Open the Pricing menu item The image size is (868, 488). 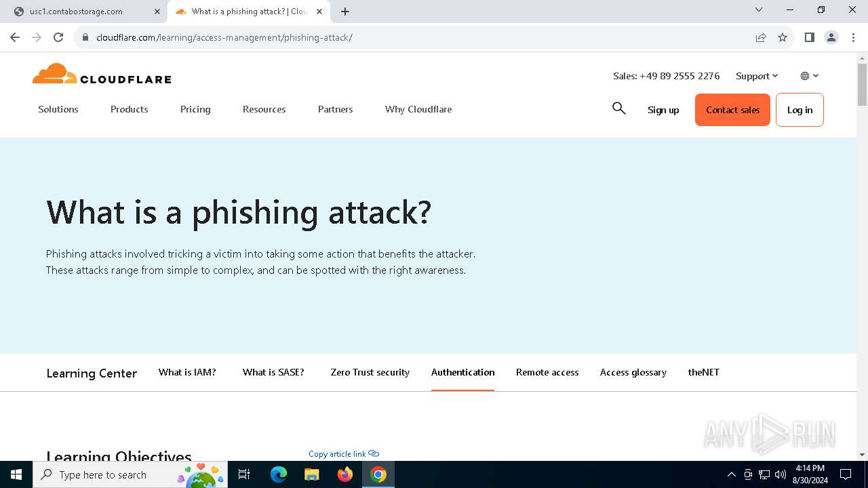click(x=195, y=109)
